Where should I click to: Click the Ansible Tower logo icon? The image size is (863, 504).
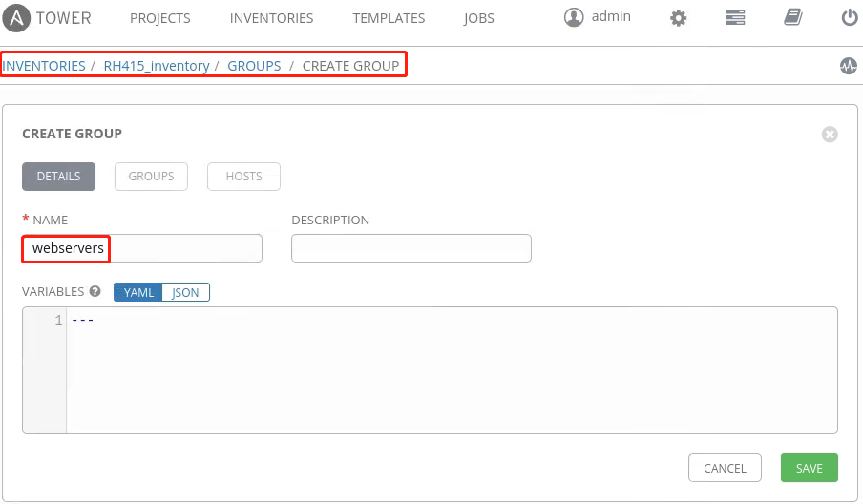[17, 18]
